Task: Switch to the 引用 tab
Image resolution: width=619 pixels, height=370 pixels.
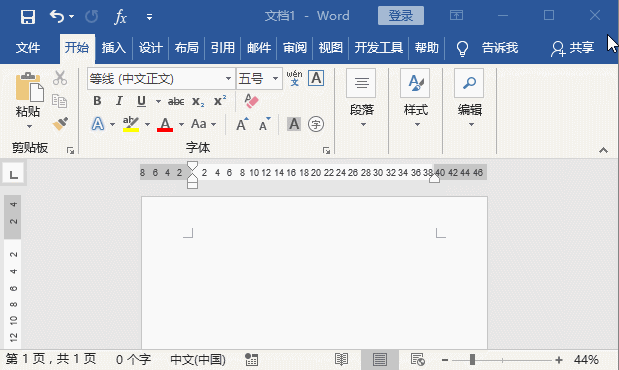Action: [x=223, y=48]
